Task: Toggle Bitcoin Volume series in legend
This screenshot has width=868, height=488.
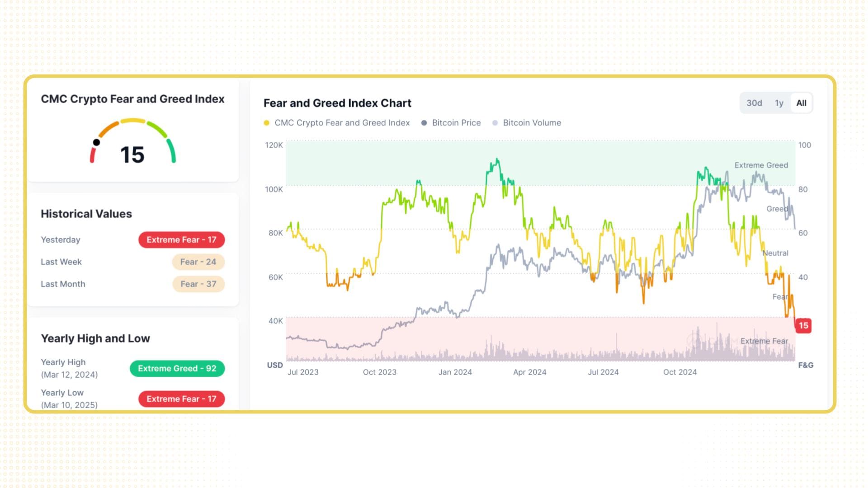Action: click(532, 123)
